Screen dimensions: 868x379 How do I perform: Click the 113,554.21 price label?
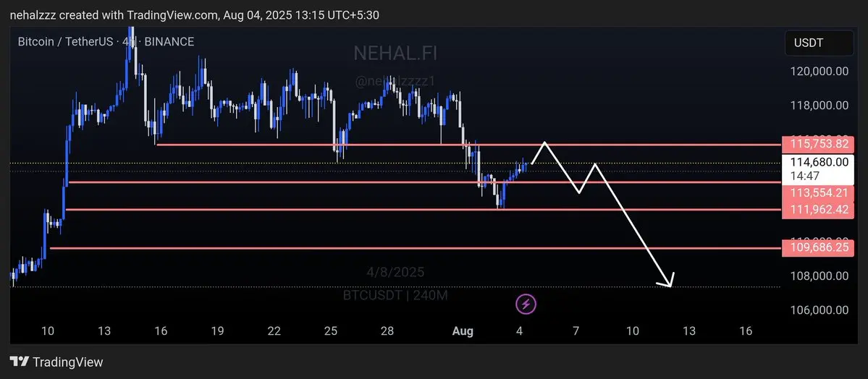point(817,193)
